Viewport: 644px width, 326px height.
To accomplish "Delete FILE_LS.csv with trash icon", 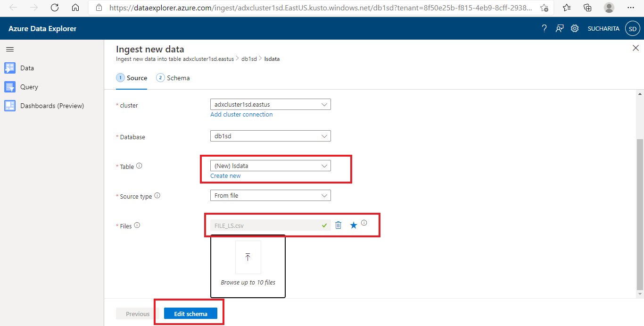I will [x=338, y=225].
